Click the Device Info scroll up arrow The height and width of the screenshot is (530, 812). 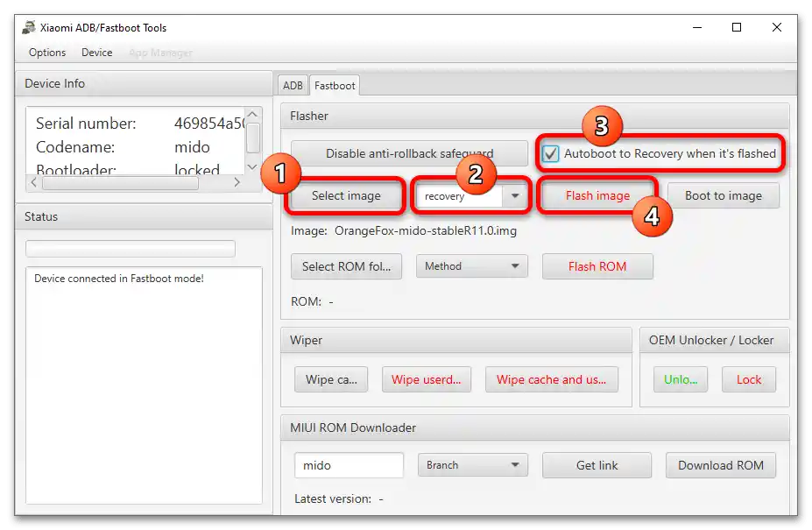click(x=252, y=114)
